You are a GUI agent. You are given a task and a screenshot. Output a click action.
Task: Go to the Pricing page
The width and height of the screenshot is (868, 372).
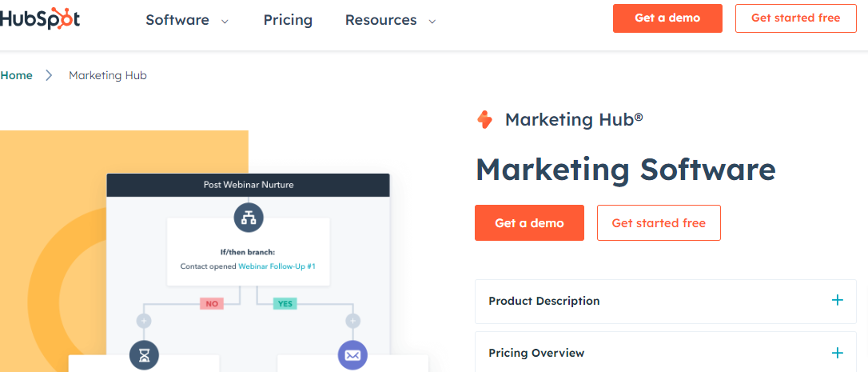point(288,20)
